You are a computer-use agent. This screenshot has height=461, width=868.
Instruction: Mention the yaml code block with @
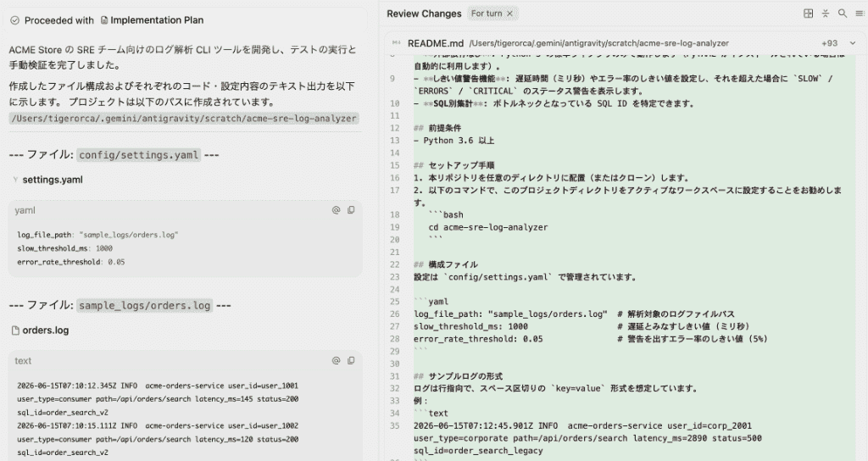tap(336, 210)
